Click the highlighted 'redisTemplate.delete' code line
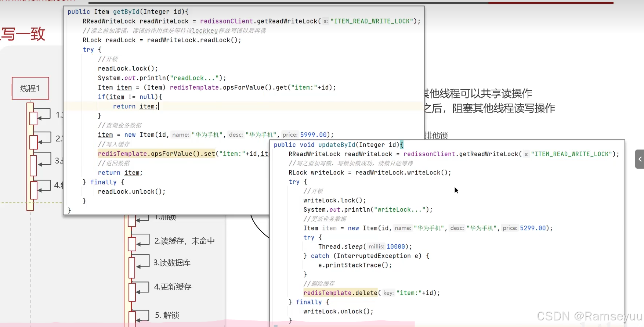The image size is (644, 327). point(372,293)
